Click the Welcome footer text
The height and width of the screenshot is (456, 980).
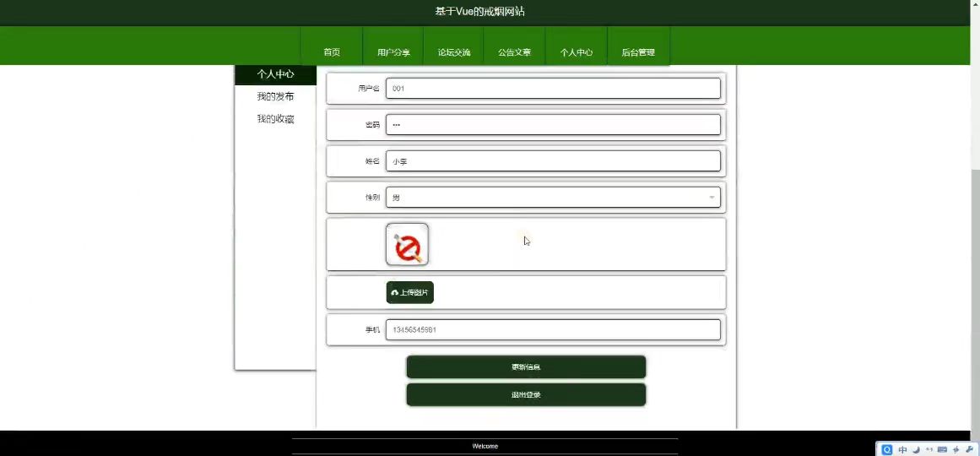click(485, 446)
